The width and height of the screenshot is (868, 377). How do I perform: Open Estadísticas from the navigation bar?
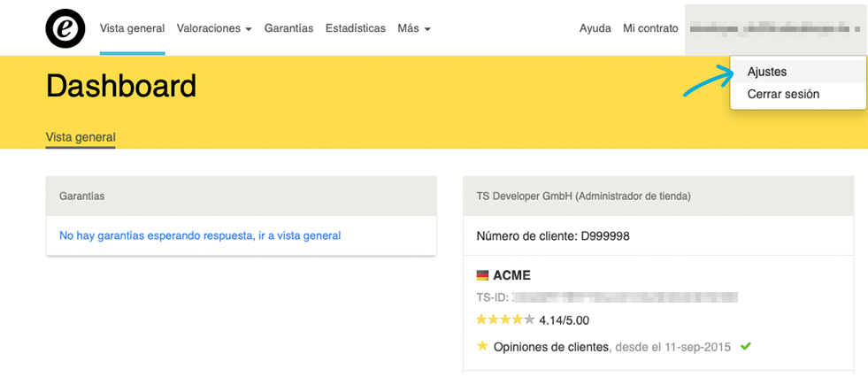pos(355,28)
